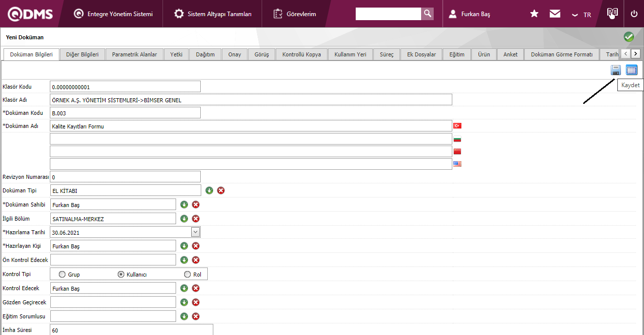This screenshot has height=335, width=644.
Task: Open favorites star icon in header
Action: pos(534,14)
